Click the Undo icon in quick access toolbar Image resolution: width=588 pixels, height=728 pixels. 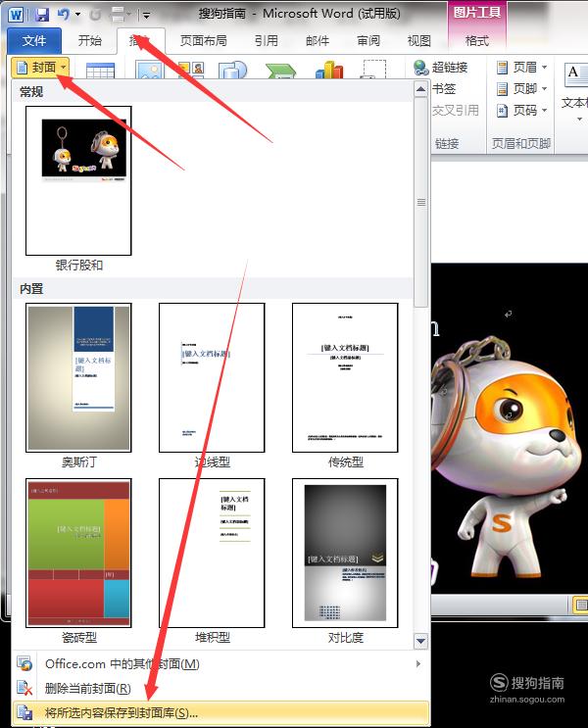[63, 15]
